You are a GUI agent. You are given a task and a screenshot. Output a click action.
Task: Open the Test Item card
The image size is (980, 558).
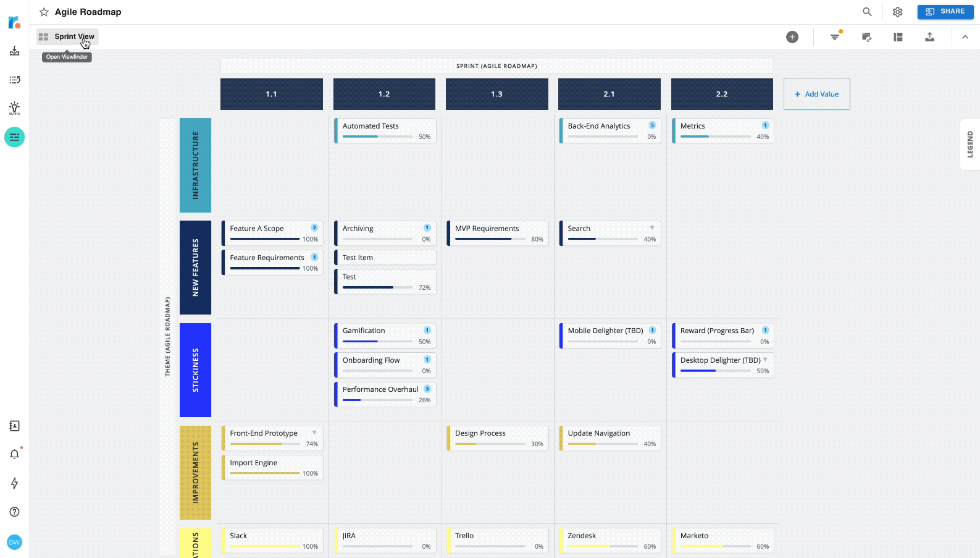click(385, 258)
